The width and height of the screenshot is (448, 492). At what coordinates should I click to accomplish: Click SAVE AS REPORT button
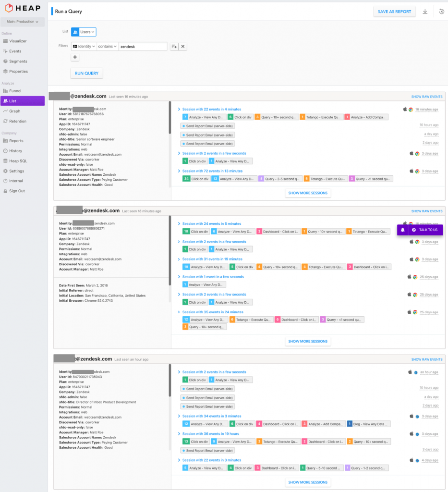tap(394, 12)
